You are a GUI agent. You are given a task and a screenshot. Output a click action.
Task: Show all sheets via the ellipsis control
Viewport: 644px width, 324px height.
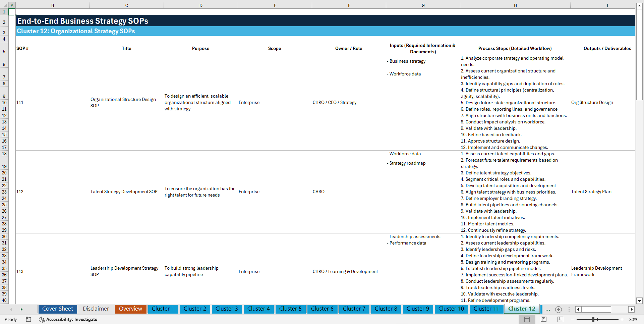click(547, 310)
